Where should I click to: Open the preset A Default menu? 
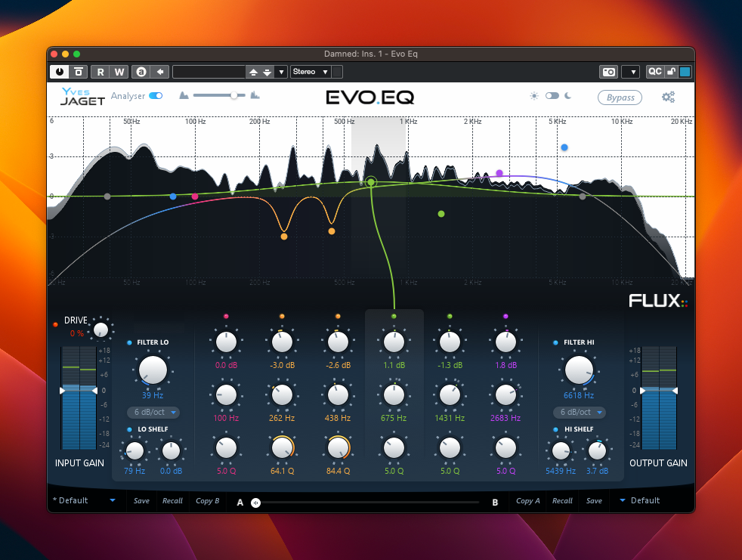click(83, 500)
